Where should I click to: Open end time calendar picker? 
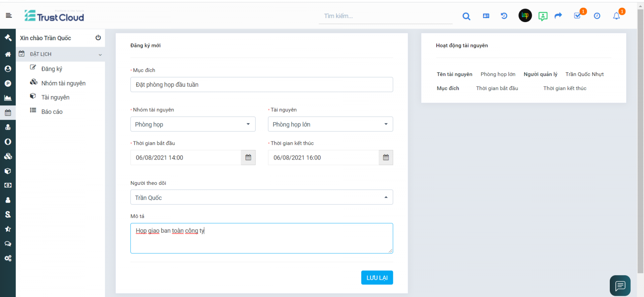[x=386, y=158]
